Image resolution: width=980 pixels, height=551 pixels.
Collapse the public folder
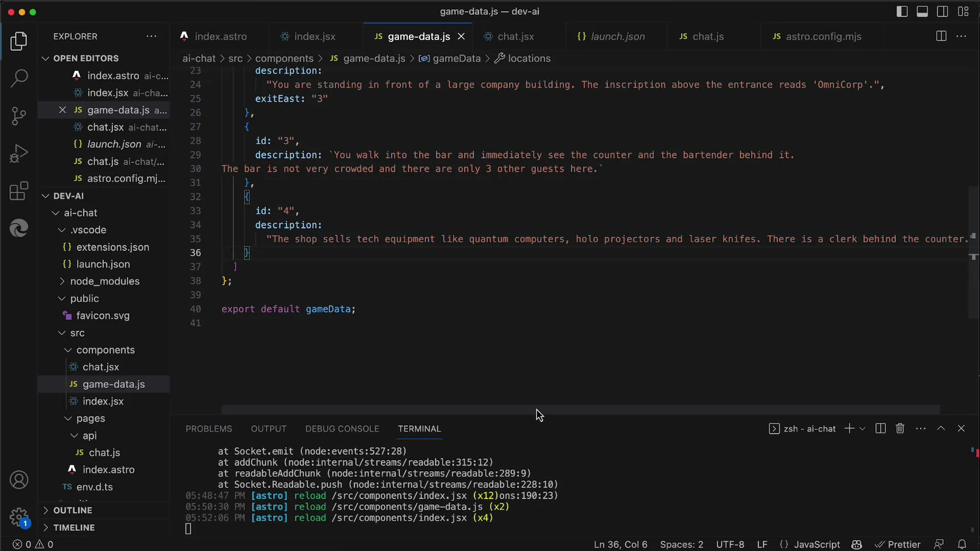tap(84, 299)
